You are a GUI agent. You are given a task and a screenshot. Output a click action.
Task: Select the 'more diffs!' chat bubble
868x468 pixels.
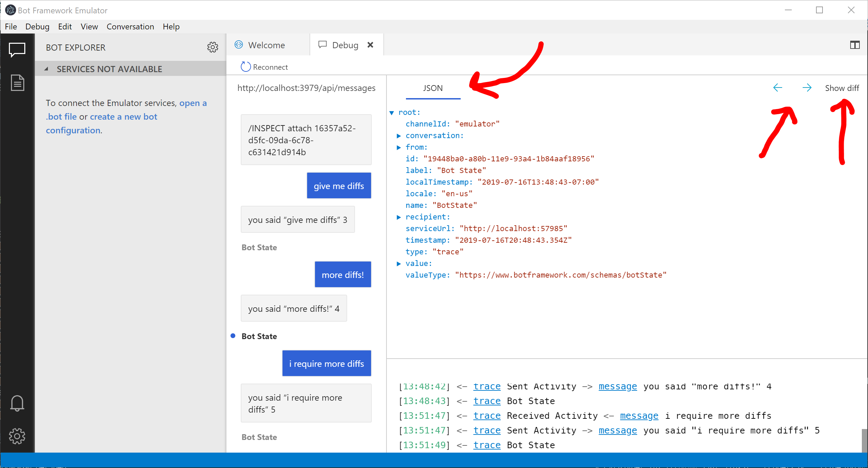343,275
